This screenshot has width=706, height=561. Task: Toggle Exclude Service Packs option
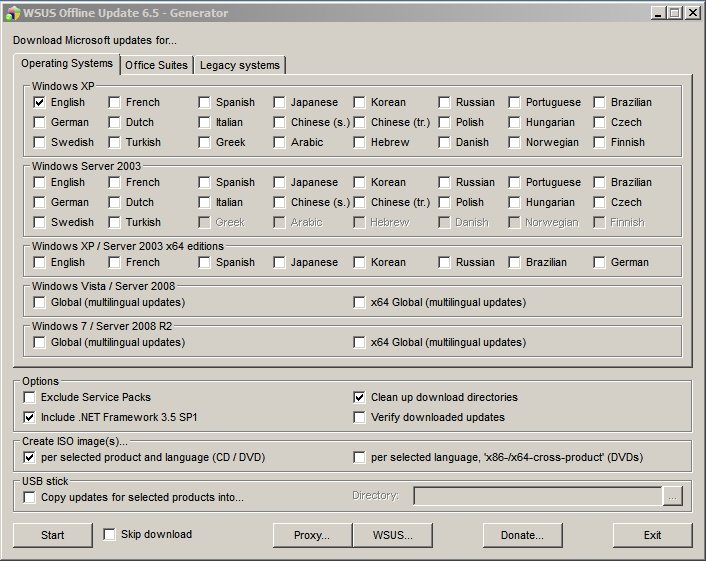click(x=29, y=397)
